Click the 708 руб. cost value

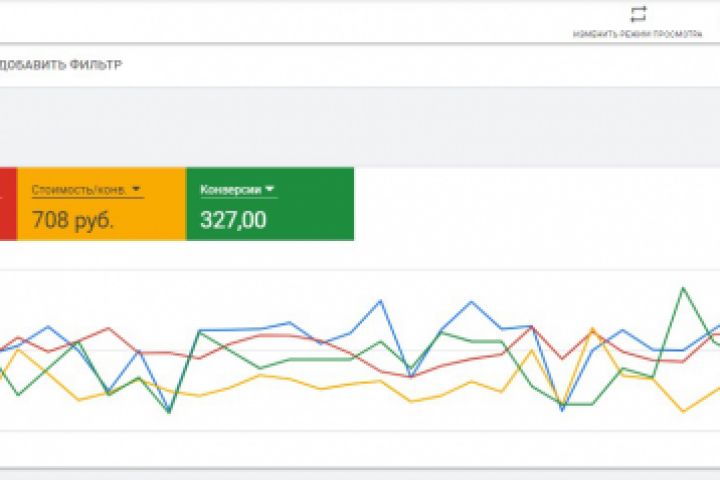pyautogui.click(x=72, y=220)
